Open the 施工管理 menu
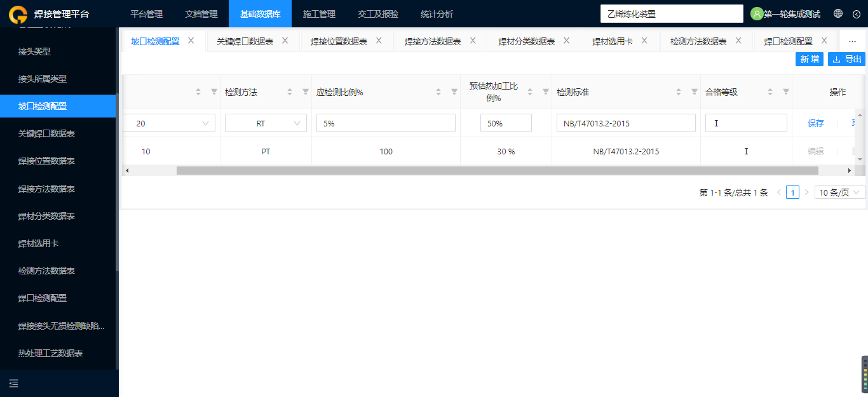The image size is (868, 397). pyautogui.click(x=319, y=14)
